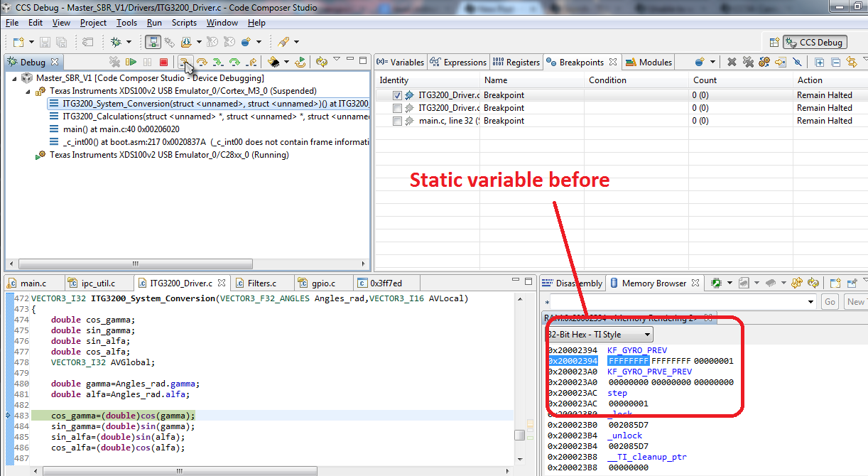
Task: Enable the checkbox for main.c line 32 breakpoint
Action: (396, 120)
